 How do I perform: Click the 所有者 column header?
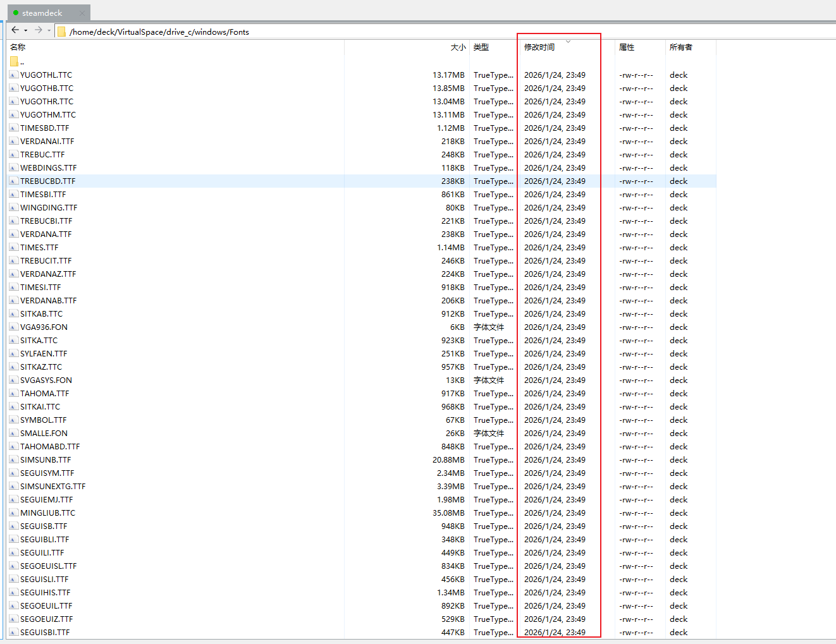click(x=680, y=47)
